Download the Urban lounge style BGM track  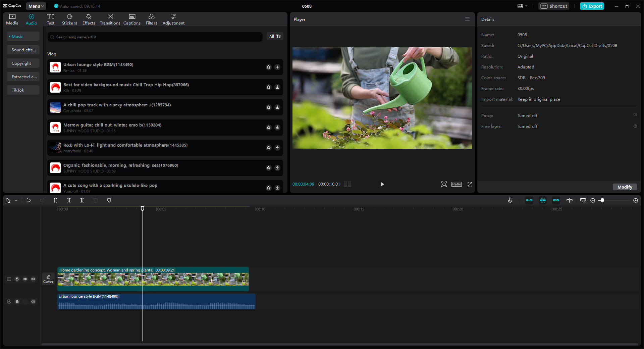(277, 67)
